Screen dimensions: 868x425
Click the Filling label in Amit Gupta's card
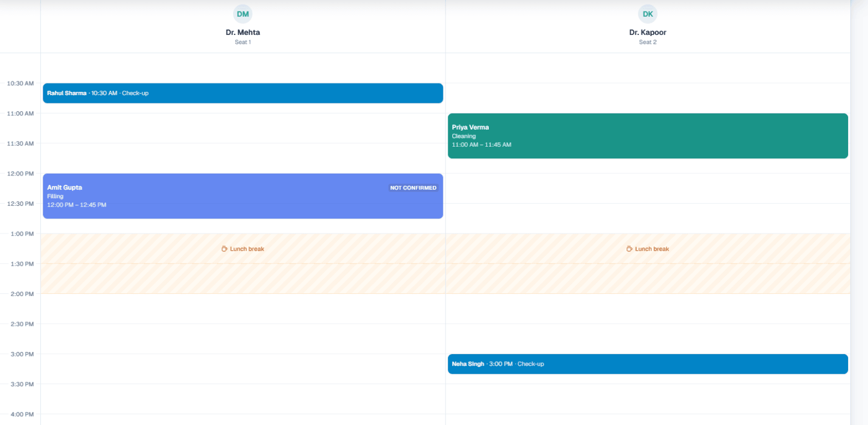tap(55, 196)
